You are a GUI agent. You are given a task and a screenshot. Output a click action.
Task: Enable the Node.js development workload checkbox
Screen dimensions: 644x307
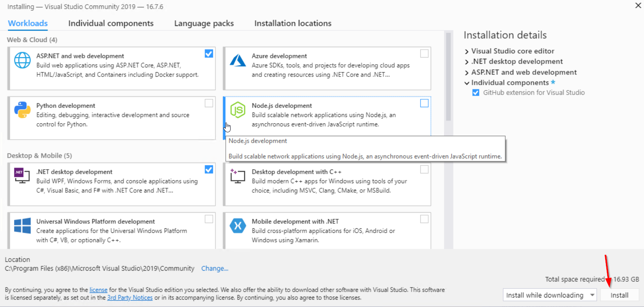pyautogui.click(x=424, y=103)
